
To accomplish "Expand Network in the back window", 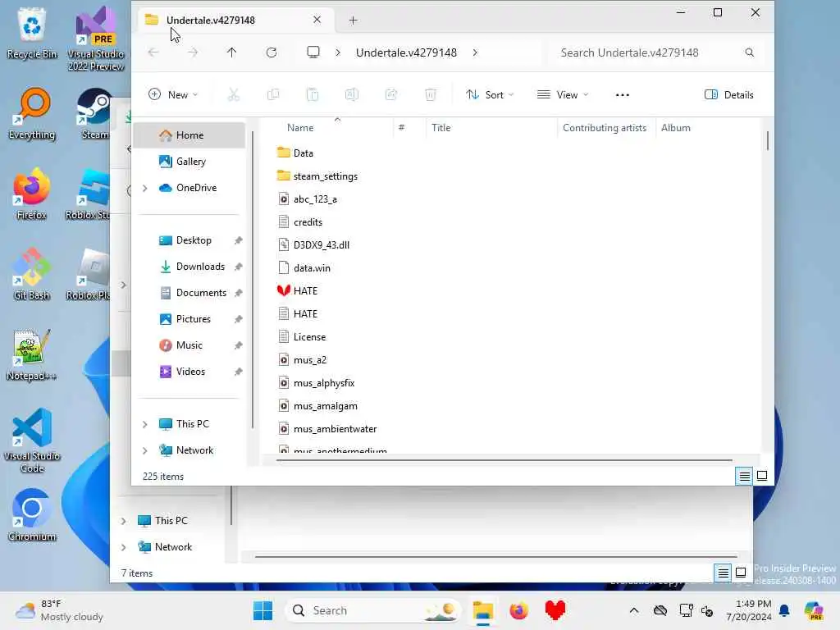I will 123,547.
